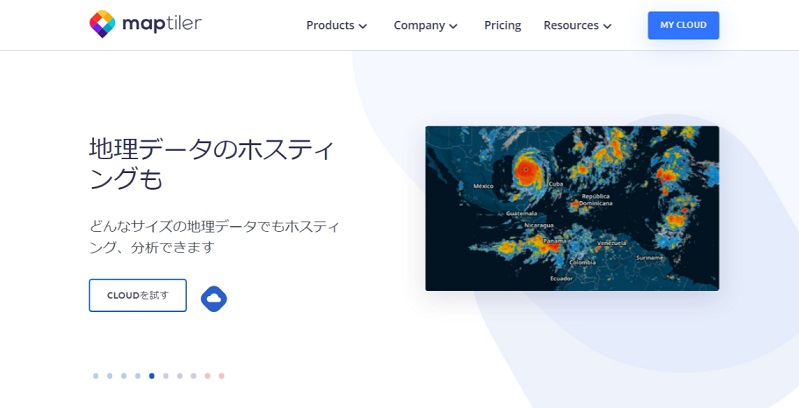The height and width of the screenshot is (408, 799).
Task: Select the second carousel slide dot
Action: tap(110, 376)
